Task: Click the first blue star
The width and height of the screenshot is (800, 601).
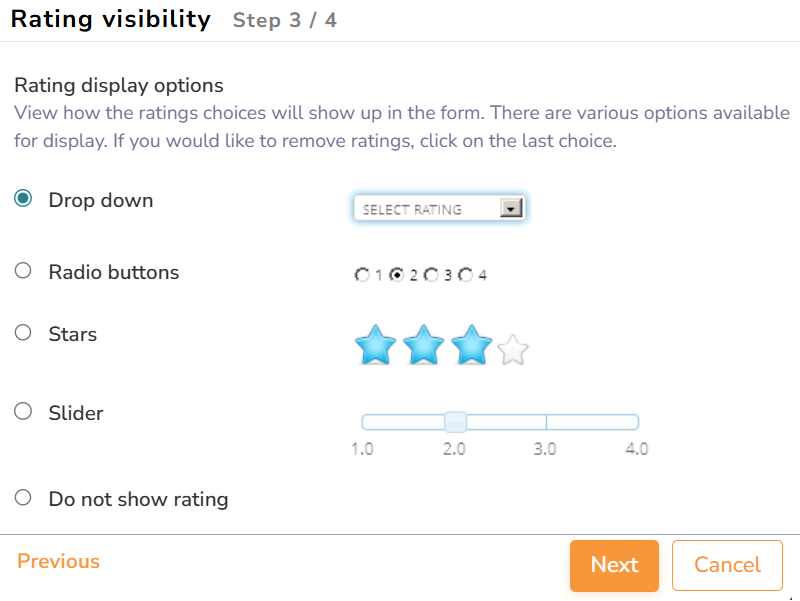Action: click(x=376, y=346)
